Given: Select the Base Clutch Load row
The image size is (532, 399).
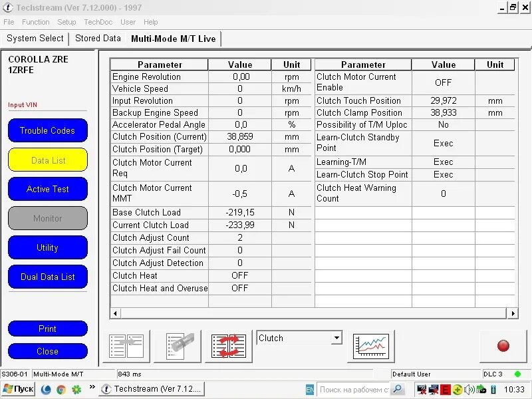Looking at the screenshot, I should [x=210, y=212].
